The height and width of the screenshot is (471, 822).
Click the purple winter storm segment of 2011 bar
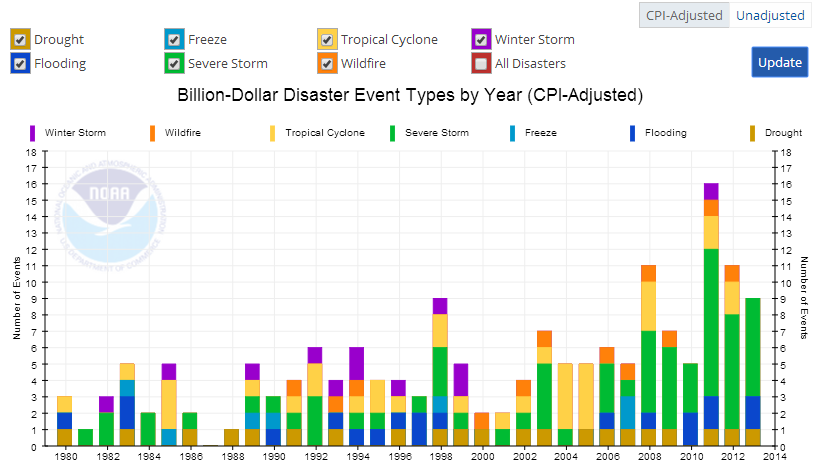[711, 192]
